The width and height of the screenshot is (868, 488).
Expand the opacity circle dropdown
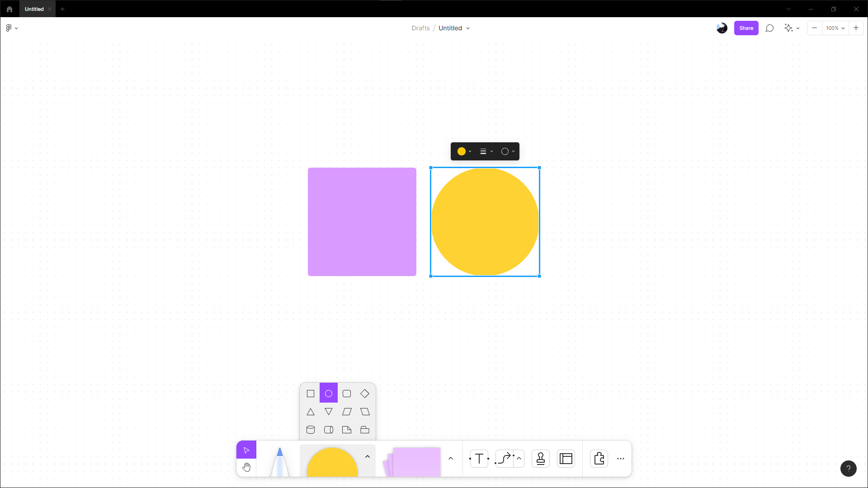pyautogui.click(x=513, y=151)
